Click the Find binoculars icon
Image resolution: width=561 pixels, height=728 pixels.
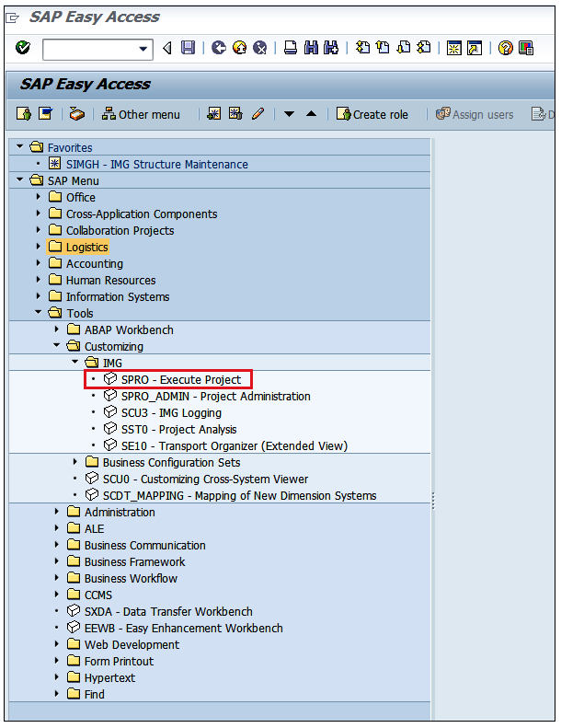[x=311, y=49]
